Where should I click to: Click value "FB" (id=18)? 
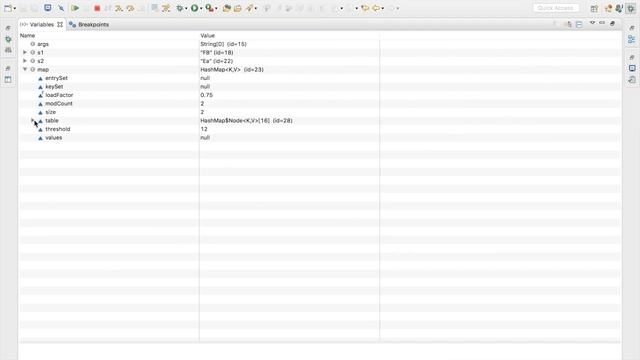pos(217,52)
